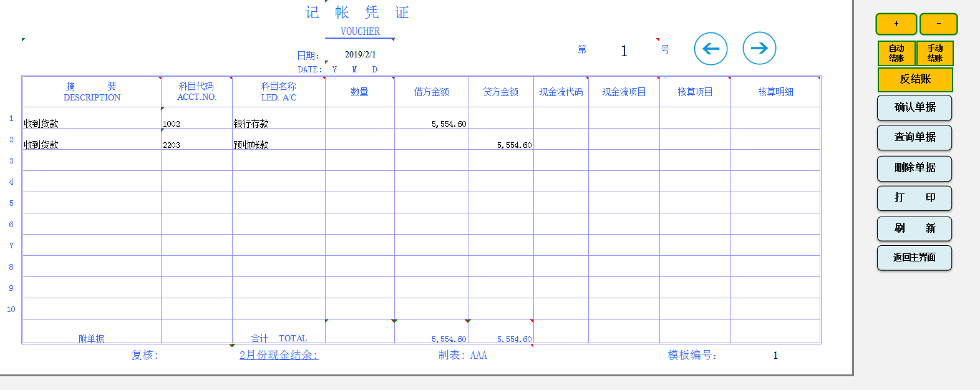The image size is (980, 390).
Task: Click the 制表: AAA preparer text
Action: pyautogui.click(x=462, y=355)
